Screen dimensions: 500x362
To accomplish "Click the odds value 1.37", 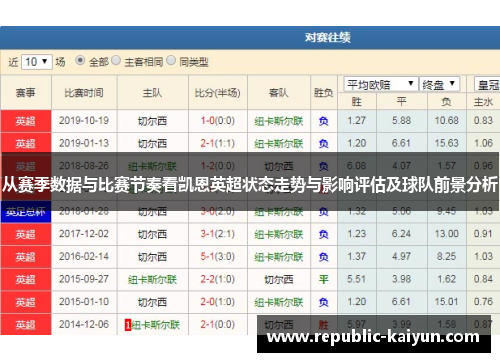I will pyautogui.click(x=357, y=257).
